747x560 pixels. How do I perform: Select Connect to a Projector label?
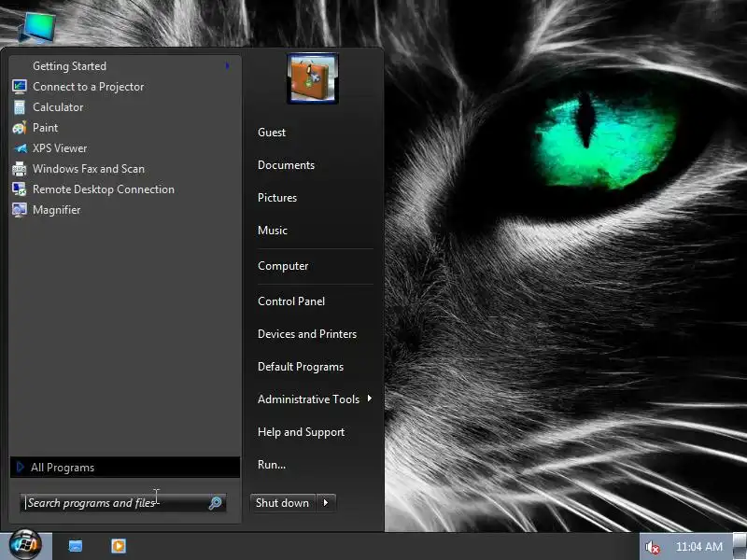coord(88,87)
